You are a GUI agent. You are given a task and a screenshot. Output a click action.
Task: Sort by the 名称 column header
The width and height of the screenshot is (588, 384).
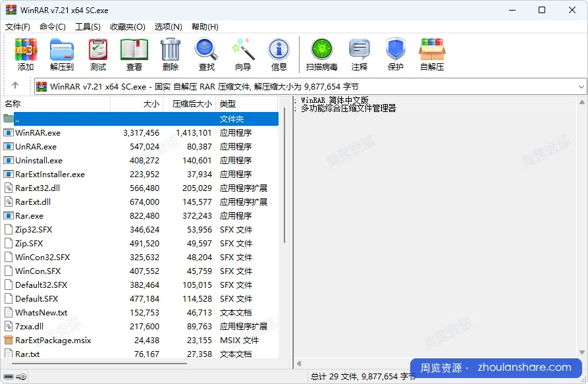pos(56,104)
